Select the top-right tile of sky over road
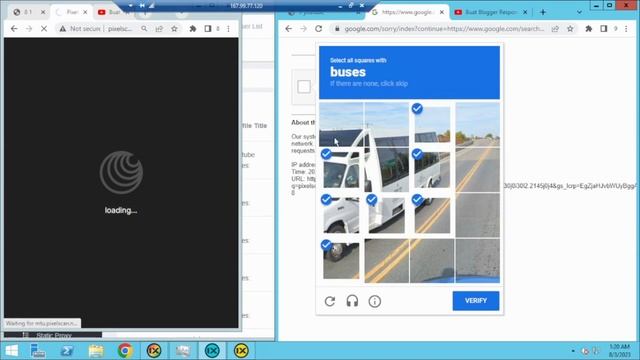 (478, 124)
